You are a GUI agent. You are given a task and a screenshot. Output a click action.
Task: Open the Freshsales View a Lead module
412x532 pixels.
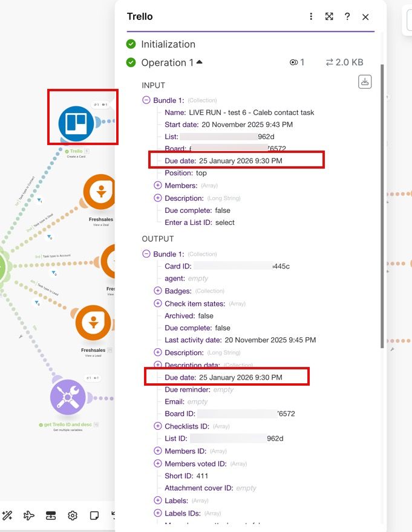click(93, 323)
